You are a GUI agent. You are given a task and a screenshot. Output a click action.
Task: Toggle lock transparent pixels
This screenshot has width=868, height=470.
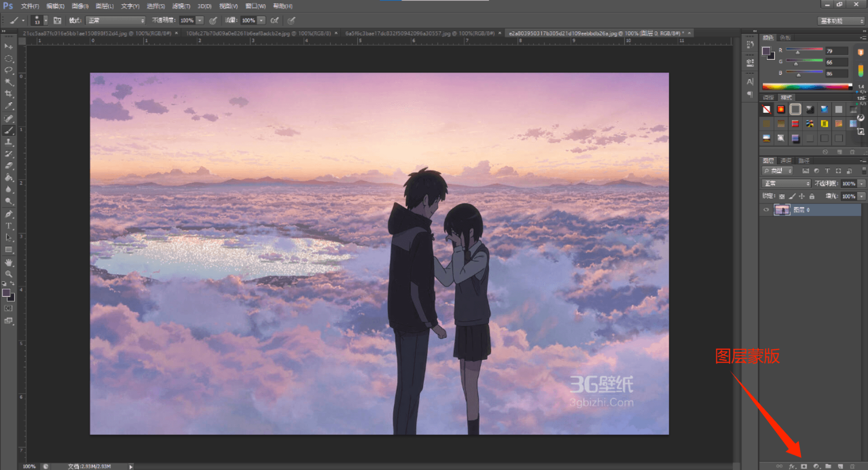pyautogui.click(x=782, y=196)
